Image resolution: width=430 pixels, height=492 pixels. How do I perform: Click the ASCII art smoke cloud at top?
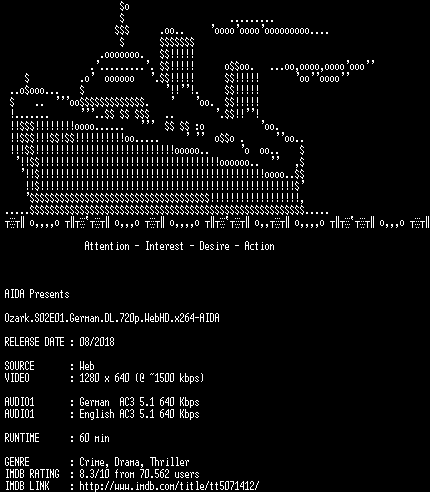[x=270, y=28]
